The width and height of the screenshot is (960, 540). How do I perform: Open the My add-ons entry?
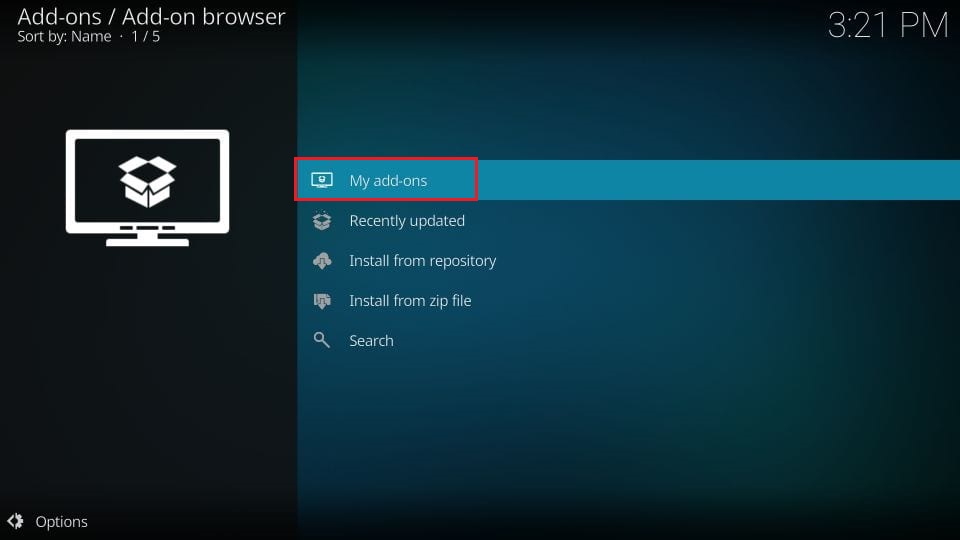[628, 180]
